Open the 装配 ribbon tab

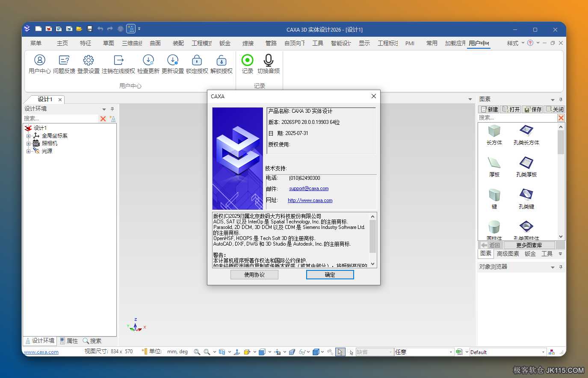178,43
